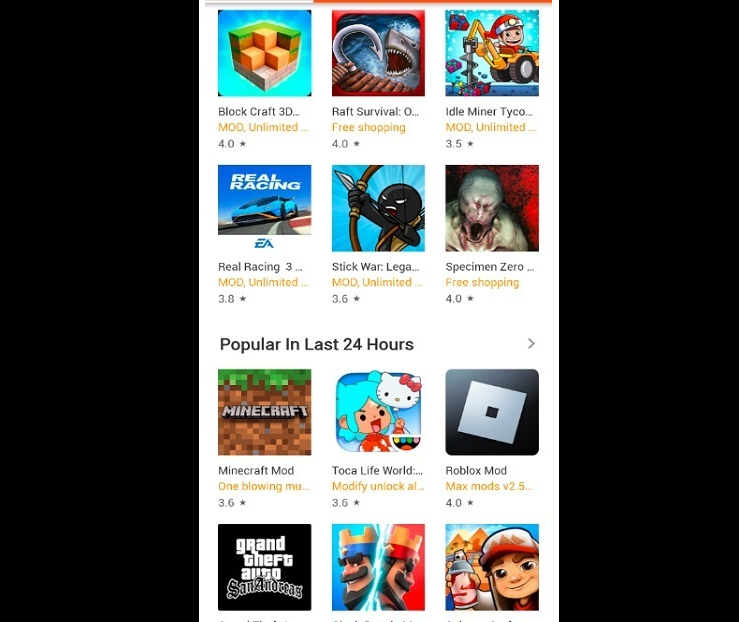Screen dimensions: 739x622
Task: Click the Roblox Mod title text
Action: [476, 470]
